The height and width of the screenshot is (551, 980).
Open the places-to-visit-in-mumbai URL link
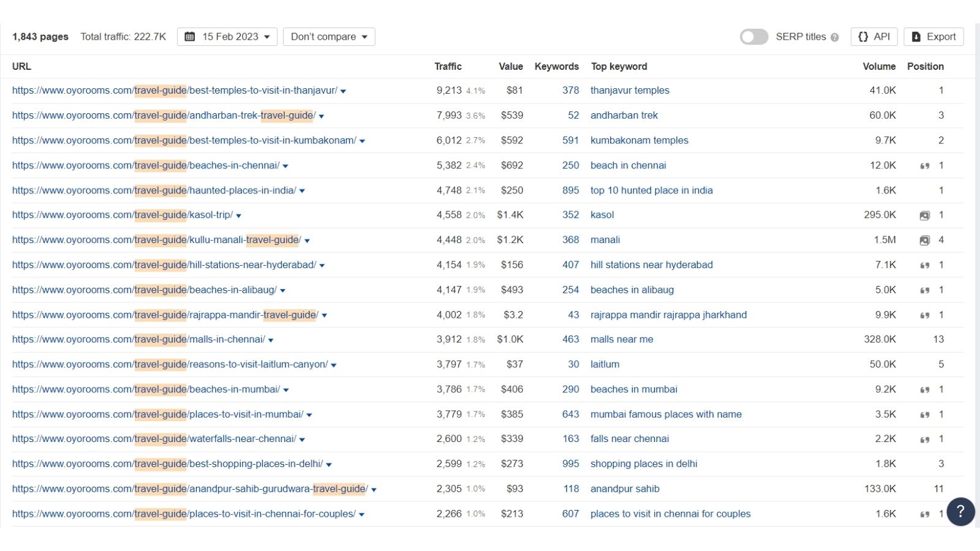click(157, 414)
